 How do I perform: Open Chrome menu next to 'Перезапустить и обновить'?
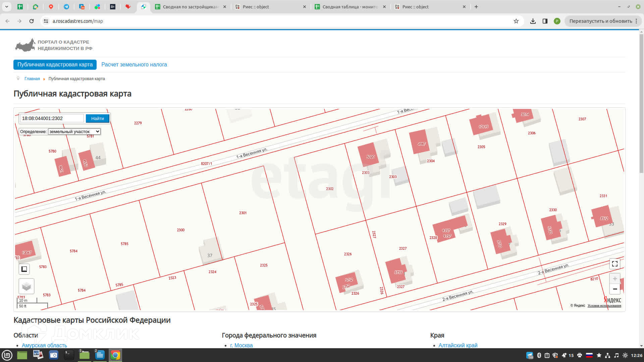(x=636, y=21)
